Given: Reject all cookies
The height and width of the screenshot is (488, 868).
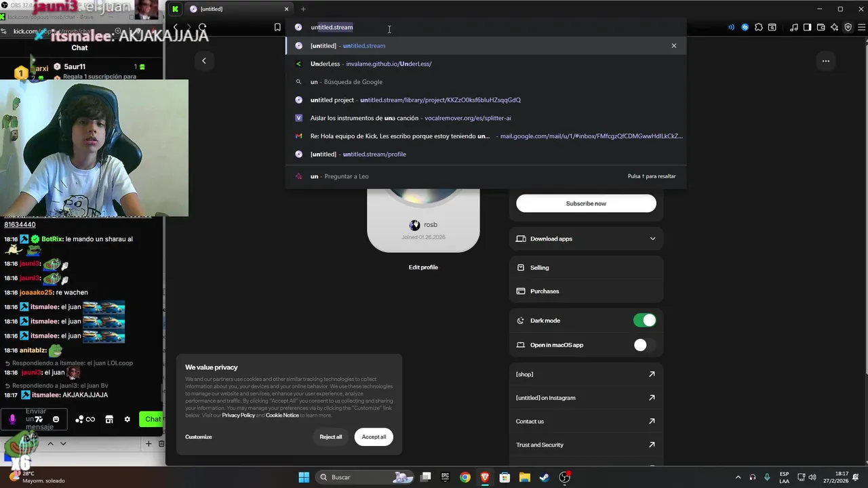Looking at the screenshot, I should [331, 437].
